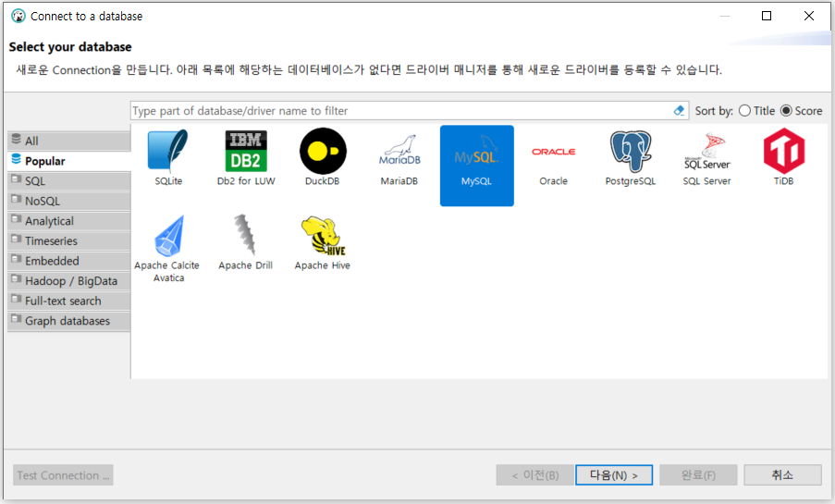Pick the PostgreSQL elephant icon

631,151
